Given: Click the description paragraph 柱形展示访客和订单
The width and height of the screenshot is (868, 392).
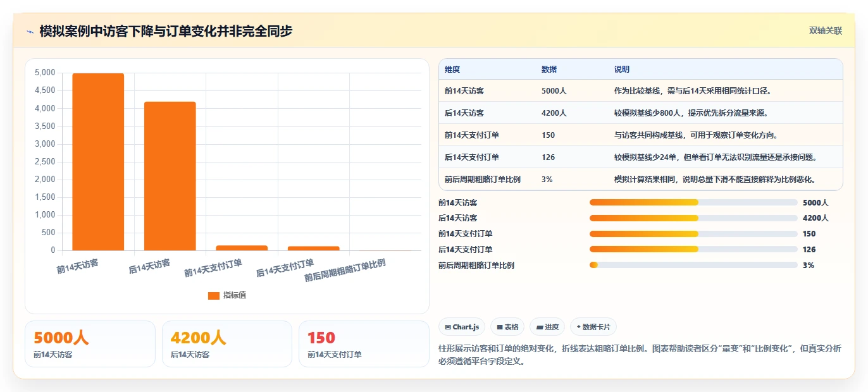Looking at the screenshot, I should click(x=640, y=356).
